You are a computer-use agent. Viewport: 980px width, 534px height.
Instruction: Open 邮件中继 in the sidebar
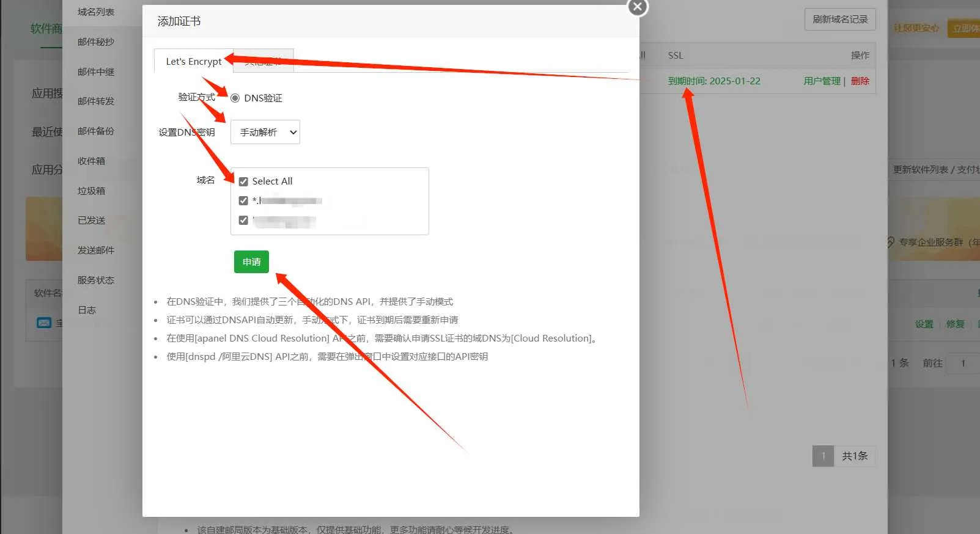96,71
